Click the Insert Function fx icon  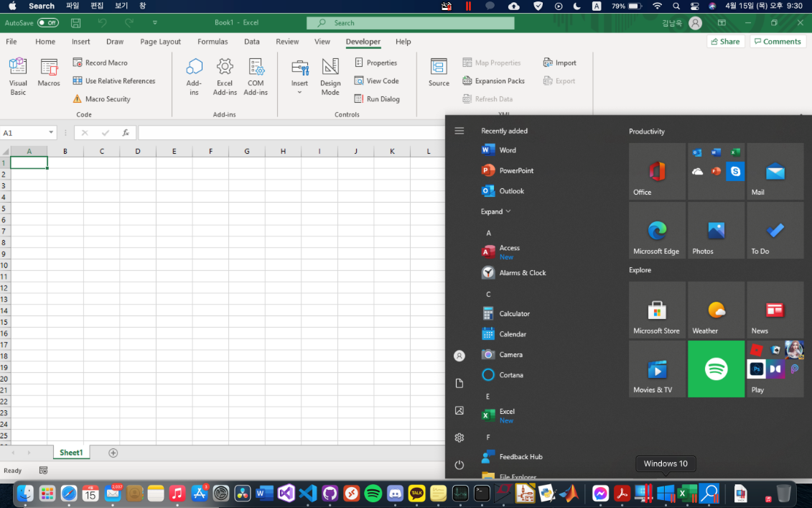tap(126, 133)
